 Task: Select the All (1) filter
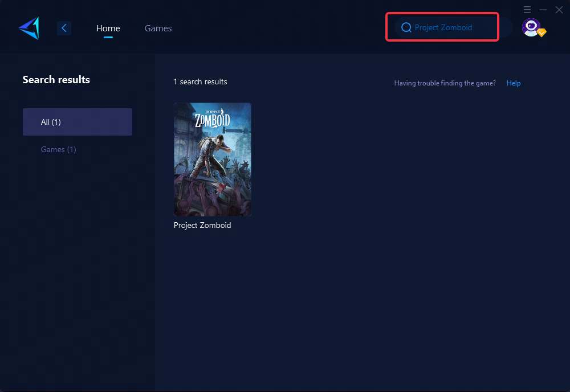coord(78,122)
